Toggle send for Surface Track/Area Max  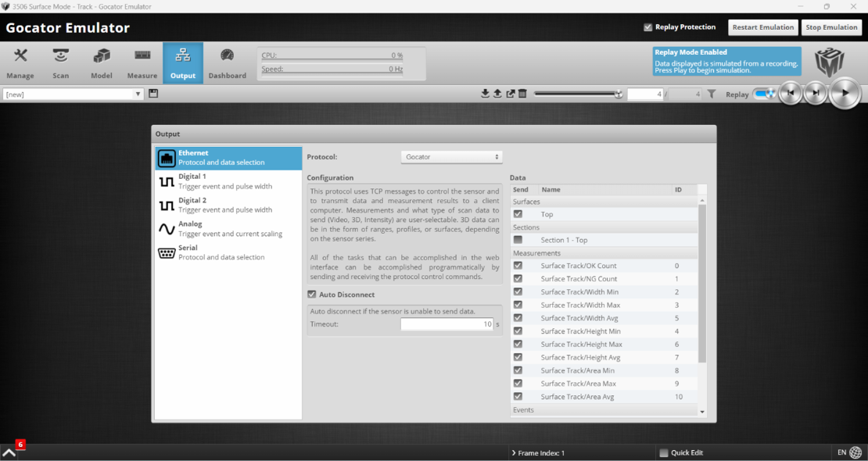pyautogui.click(x=518, y=384)
